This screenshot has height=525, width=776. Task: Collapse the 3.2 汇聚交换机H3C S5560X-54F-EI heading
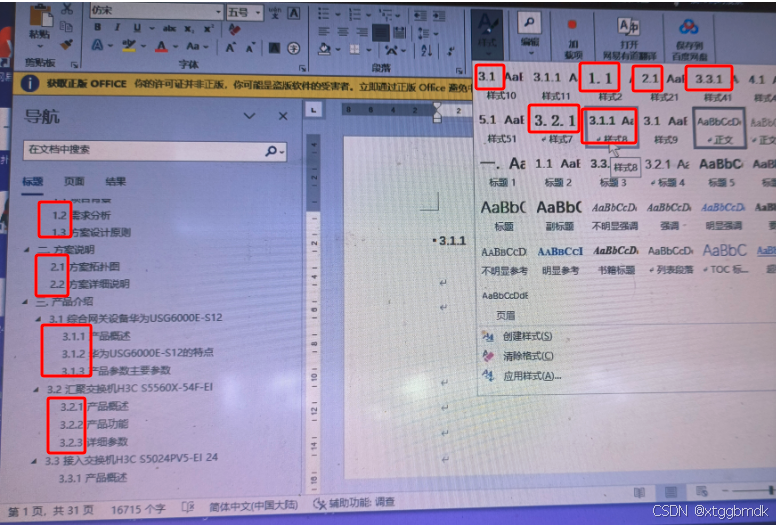click(x=36, y=389)
